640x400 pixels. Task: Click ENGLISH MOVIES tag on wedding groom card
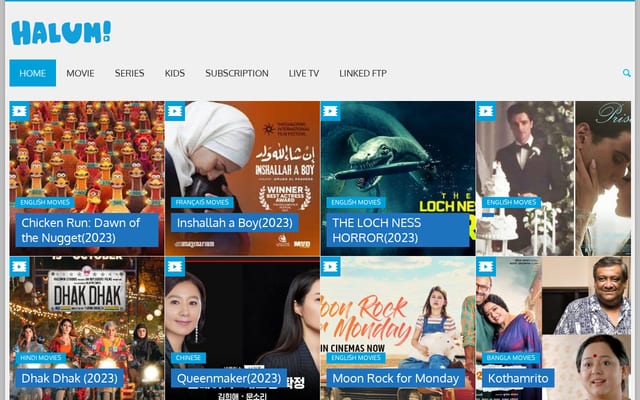pyautogui.click(x=511, y=202)
